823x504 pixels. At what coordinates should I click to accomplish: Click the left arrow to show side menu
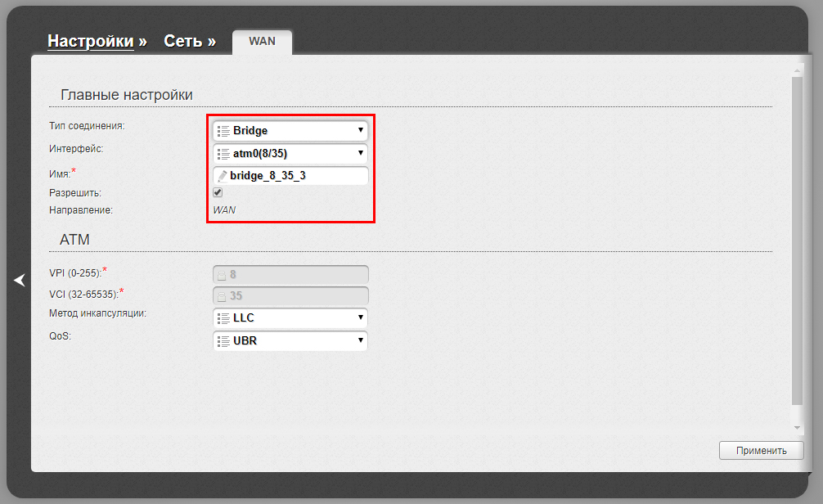20,281
